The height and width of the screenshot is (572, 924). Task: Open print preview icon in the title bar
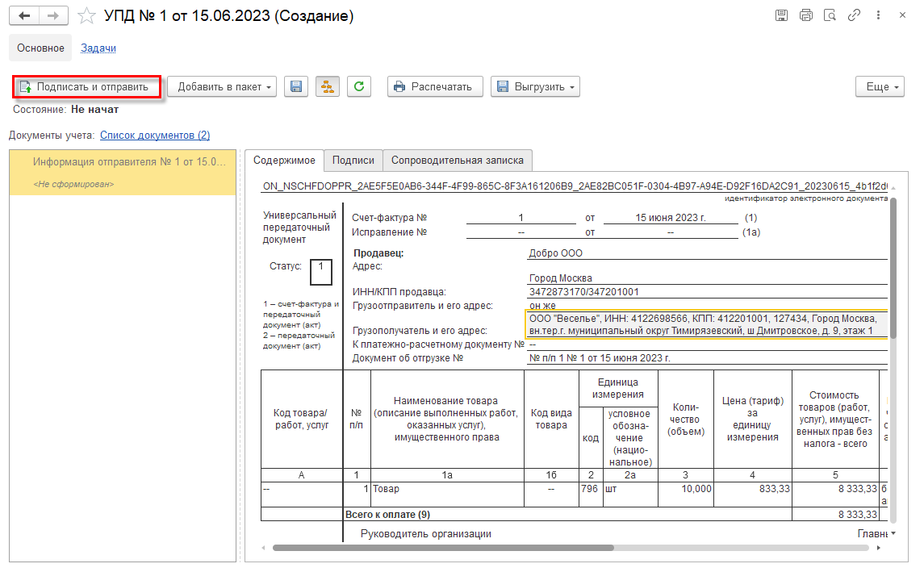click(830, 15)
